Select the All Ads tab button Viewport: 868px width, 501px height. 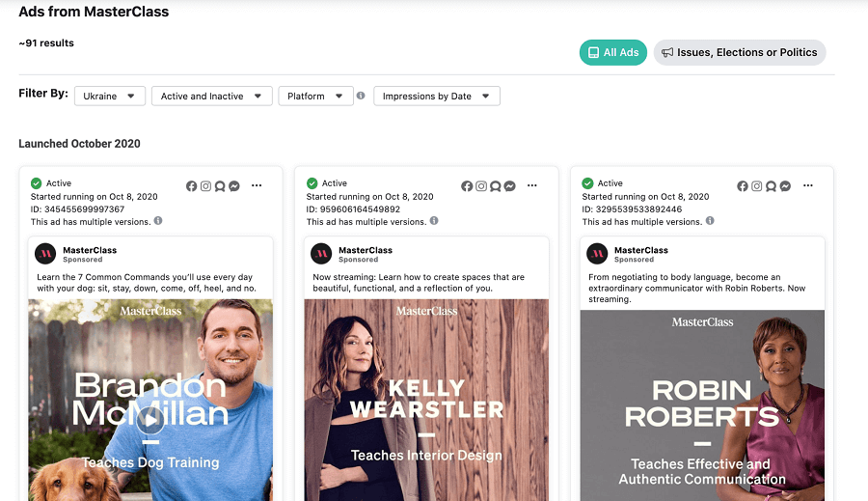click(x=612, y=53)
